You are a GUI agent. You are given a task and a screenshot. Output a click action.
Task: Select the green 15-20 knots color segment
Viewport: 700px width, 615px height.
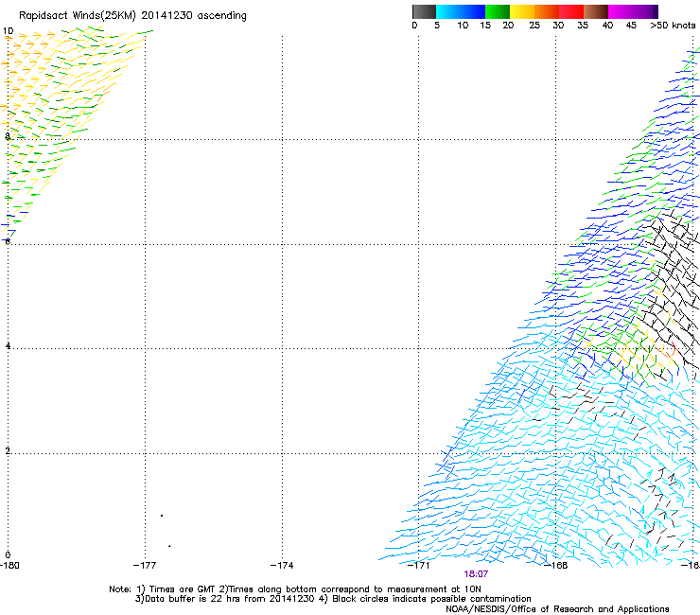(498, 11)
